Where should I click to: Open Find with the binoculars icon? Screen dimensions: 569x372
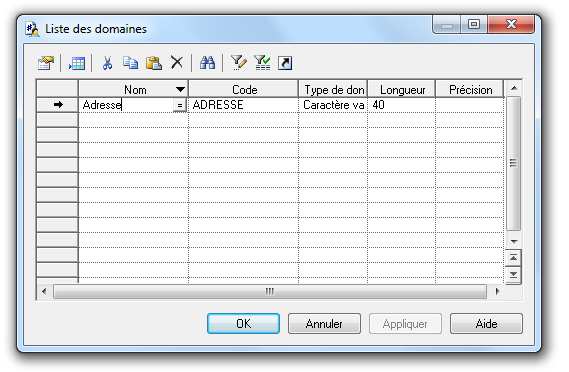click(208, 63)
